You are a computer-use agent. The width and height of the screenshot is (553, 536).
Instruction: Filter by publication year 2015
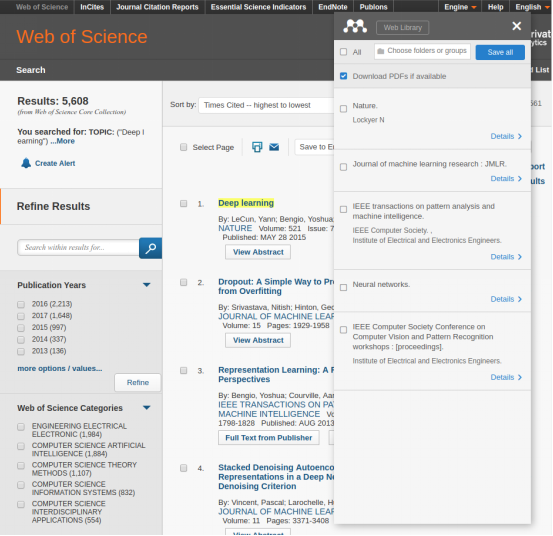(21, 328)
